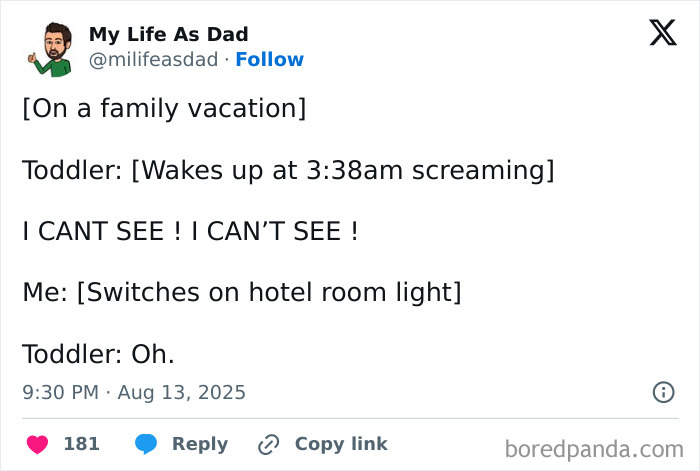Image resolution: width=700 pixels, height=471 pixels.
Task: Click the "[On a family vacation]" line
Action: pos(164,108)
